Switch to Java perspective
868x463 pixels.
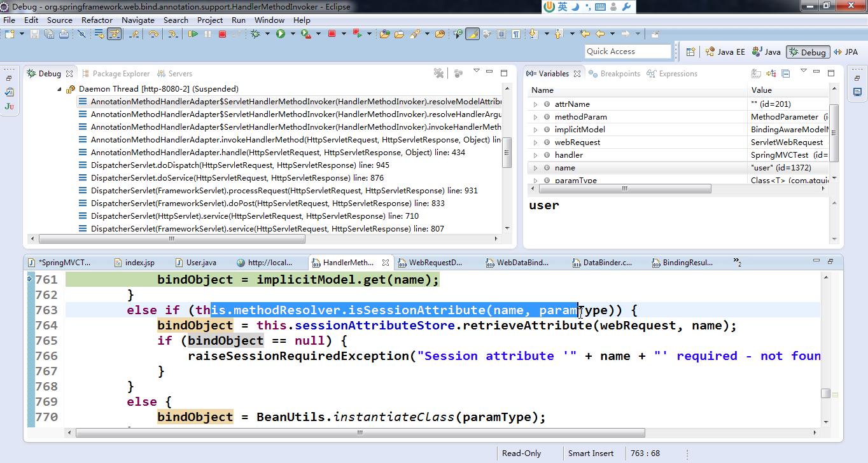[x=766, y=52]
